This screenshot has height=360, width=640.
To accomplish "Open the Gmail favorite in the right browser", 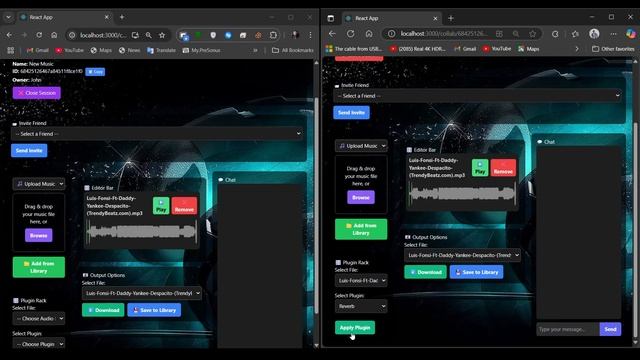I will [x=465, y=49].
